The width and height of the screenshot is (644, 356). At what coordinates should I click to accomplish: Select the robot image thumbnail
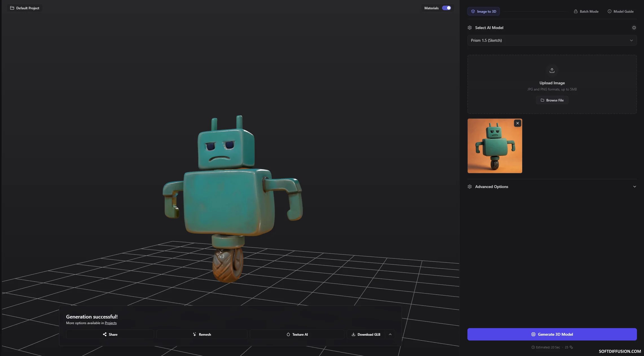tap(494, 146)
